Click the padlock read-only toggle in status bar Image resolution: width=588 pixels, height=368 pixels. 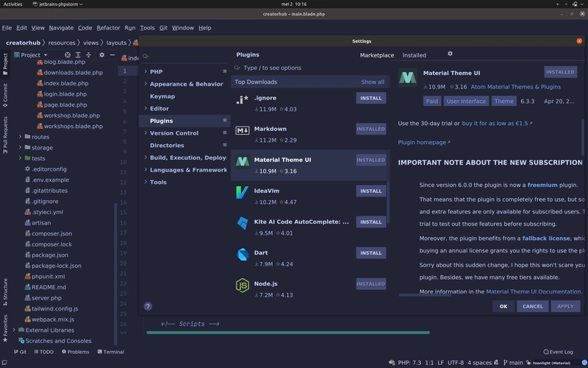528,363
